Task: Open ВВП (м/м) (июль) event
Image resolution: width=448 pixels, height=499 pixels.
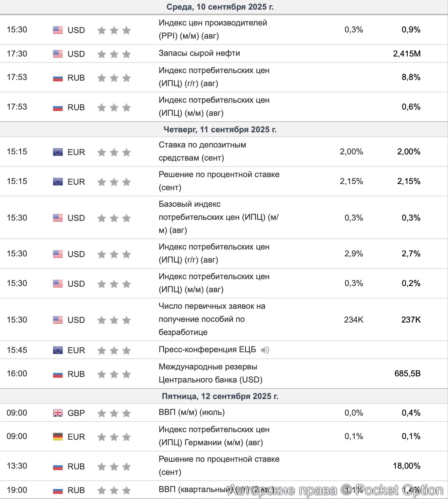Action: coord(192,413)
